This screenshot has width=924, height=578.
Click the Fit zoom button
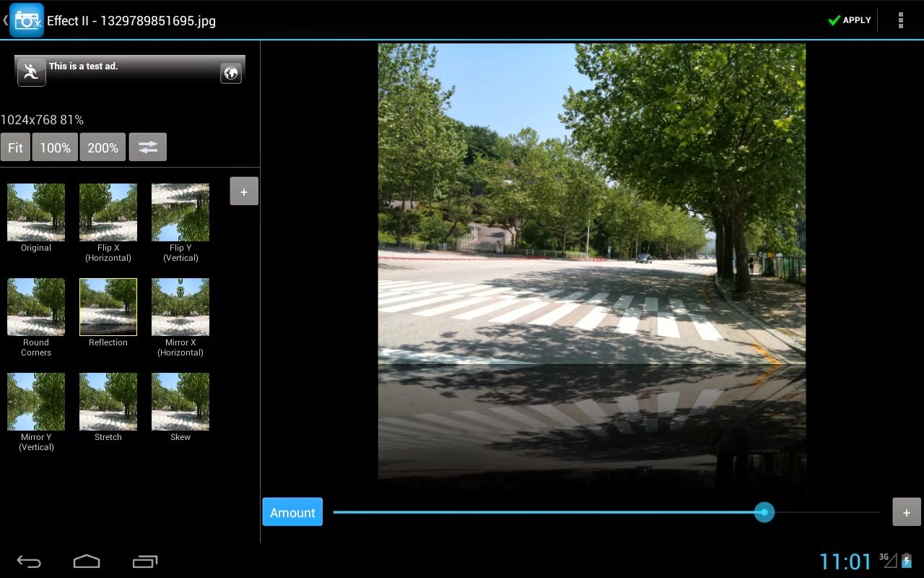(x=15, y=147)
